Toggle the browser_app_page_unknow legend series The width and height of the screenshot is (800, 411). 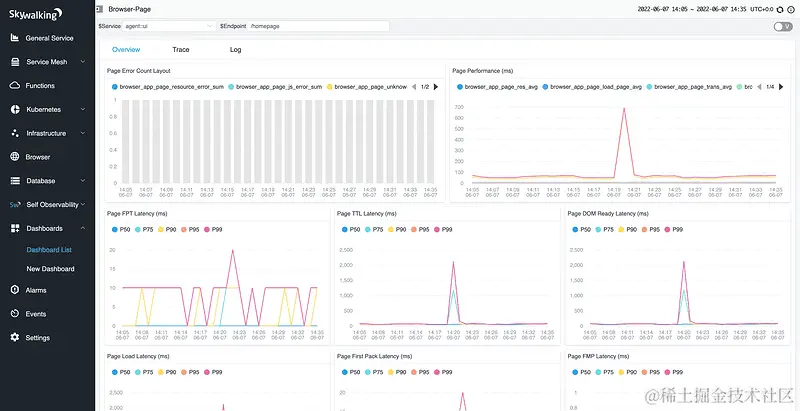367,87
